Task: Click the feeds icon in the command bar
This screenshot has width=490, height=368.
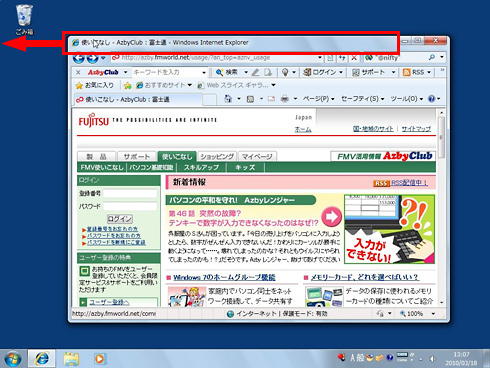Action: coord(250,99)
